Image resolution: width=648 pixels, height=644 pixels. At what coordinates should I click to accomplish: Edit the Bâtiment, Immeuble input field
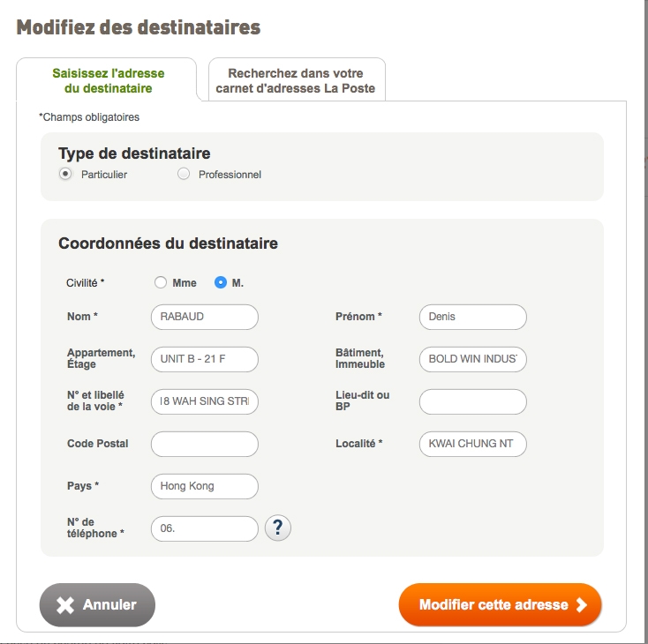pyautogui.click(x=472, y=359)
